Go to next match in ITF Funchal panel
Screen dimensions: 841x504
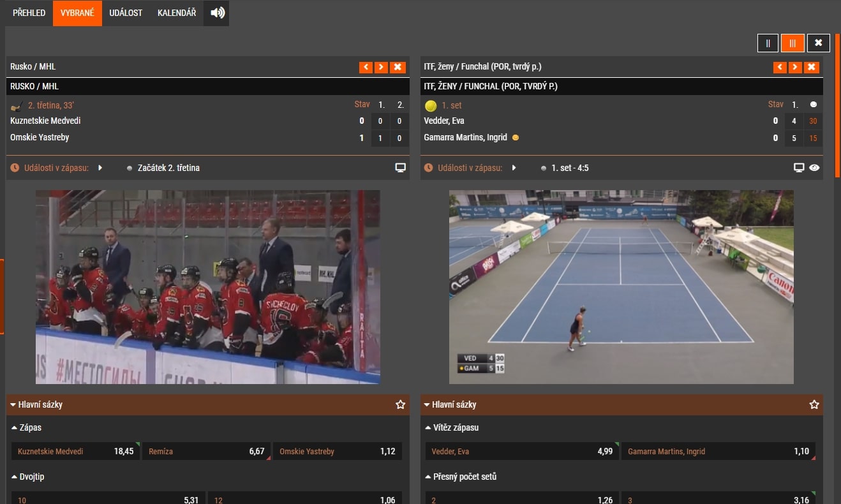click(795, 67)
